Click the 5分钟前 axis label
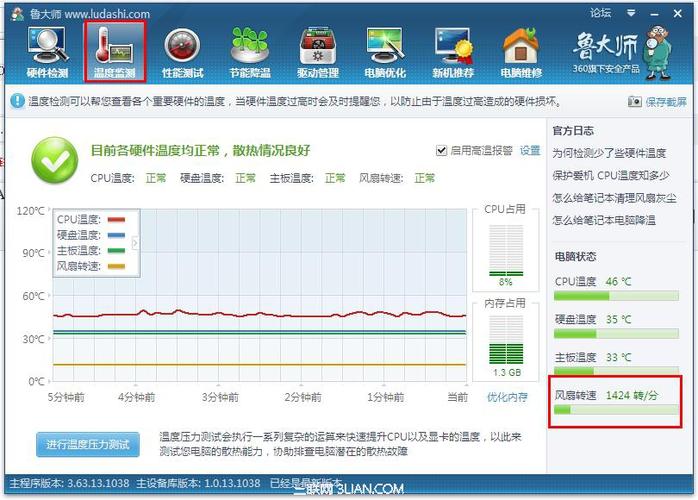The width and height of the screenshot is (698, 500). pyautogui.click(x=66, y=397)
